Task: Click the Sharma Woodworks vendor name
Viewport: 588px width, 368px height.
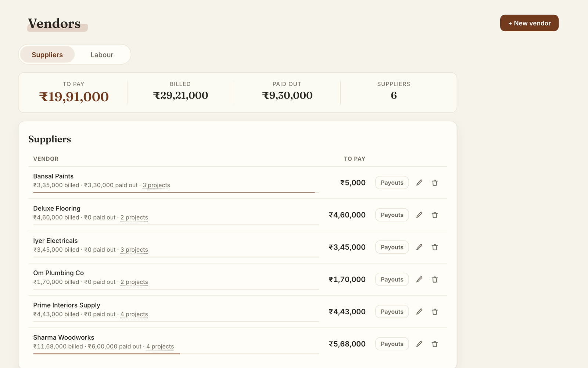Action: click(64, 337)
